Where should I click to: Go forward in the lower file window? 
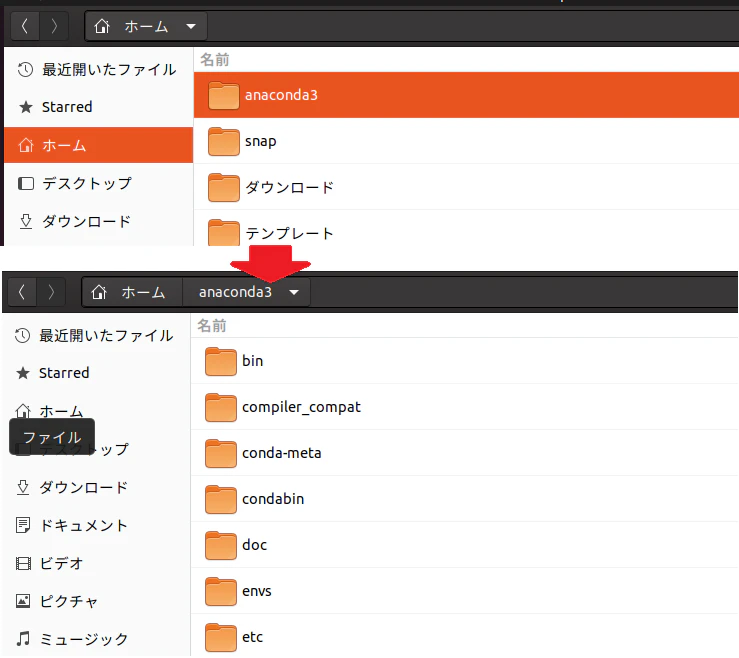[x=51, y=292]
